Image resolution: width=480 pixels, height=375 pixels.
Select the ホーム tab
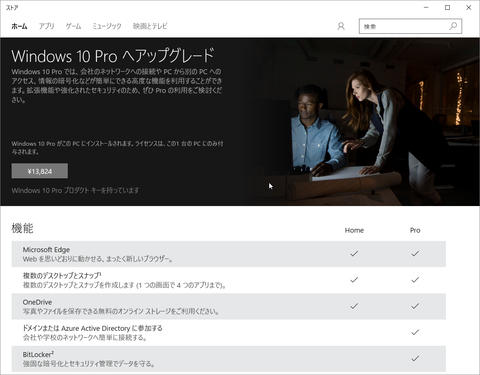[19, 26]
